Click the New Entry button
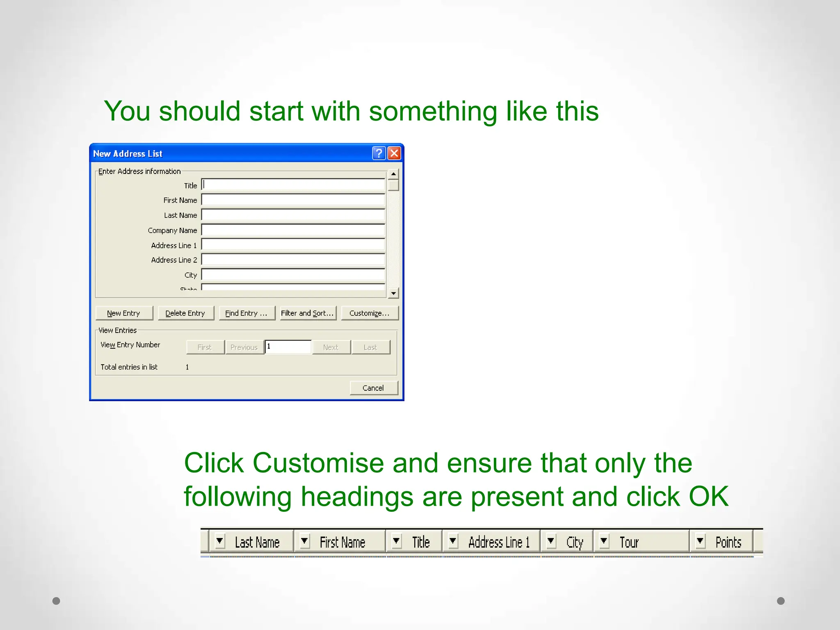 pyautogui.click(x=124, y=313)
